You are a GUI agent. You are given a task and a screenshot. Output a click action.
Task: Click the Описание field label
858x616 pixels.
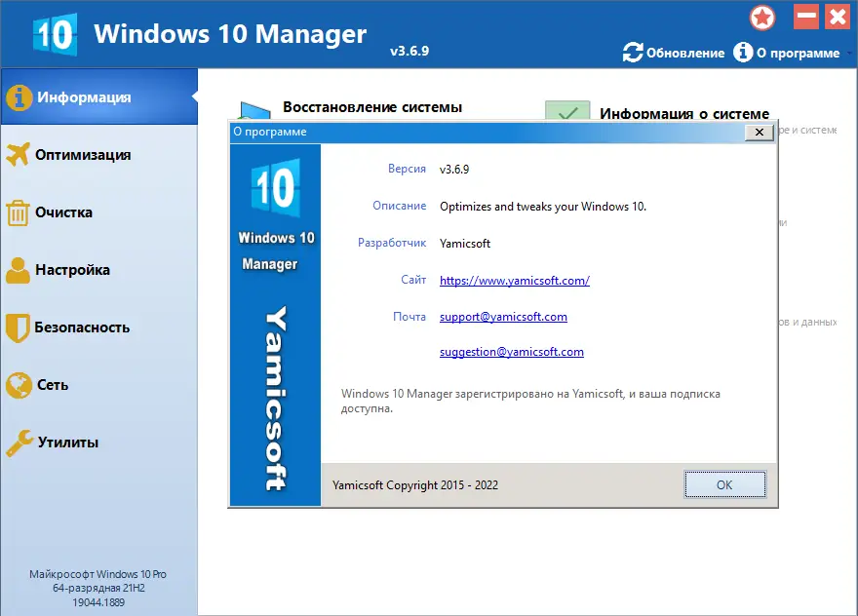tap(400, 206)
